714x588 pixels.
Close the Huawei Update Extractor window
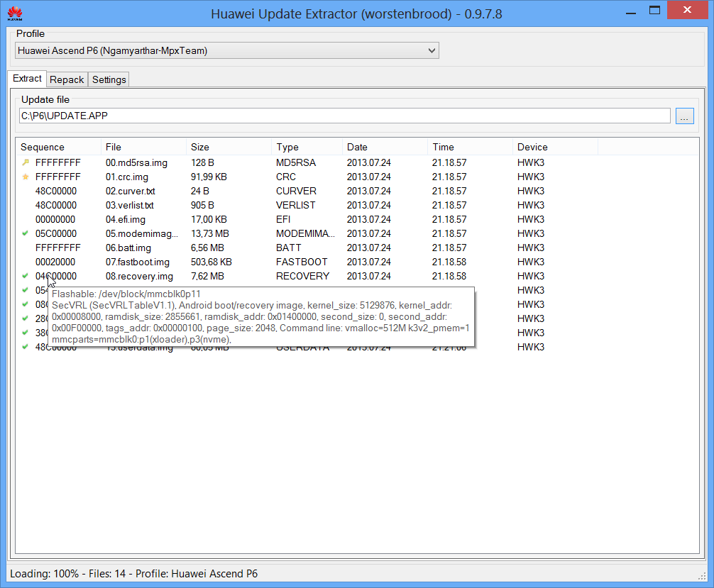pyautogui.click(x=688, y=10)
